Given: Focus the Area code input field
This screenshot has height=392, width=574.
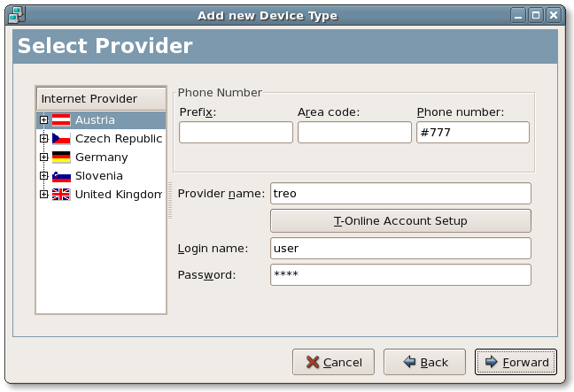Looking at the screenshot, I should [354, 133].
